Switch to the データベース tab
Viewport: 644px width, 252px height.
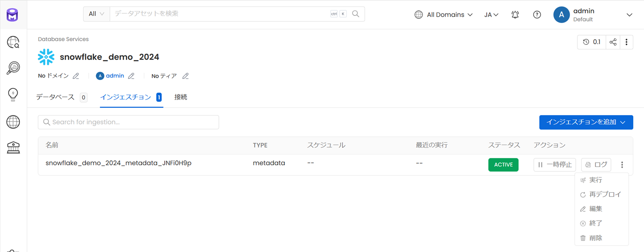click(61, 97)
